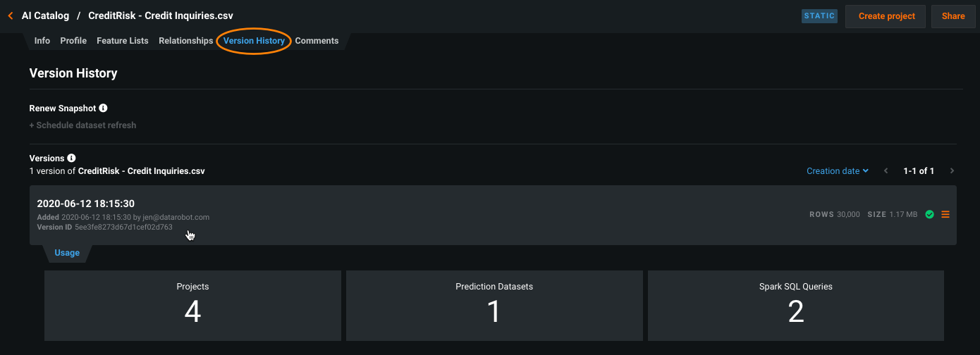
Task: Open the orange version actions menu icon
Action: click(945, 214)
